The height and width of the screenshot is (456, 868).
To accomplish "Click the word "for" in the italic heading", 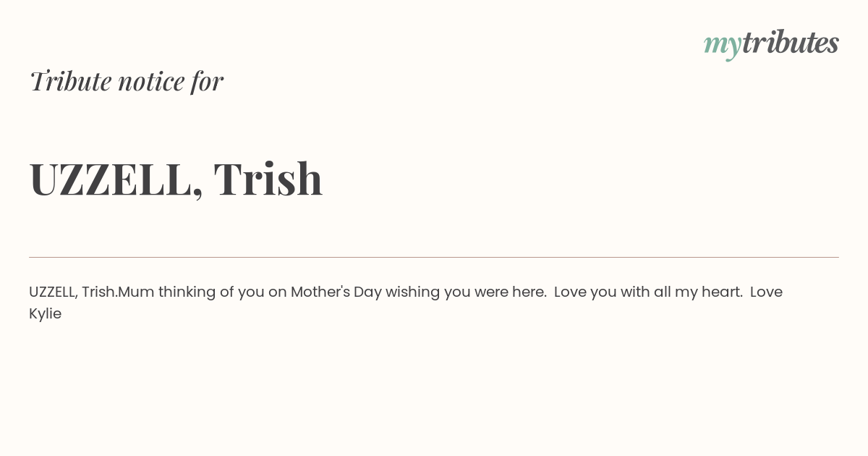I will click(208, 82).
